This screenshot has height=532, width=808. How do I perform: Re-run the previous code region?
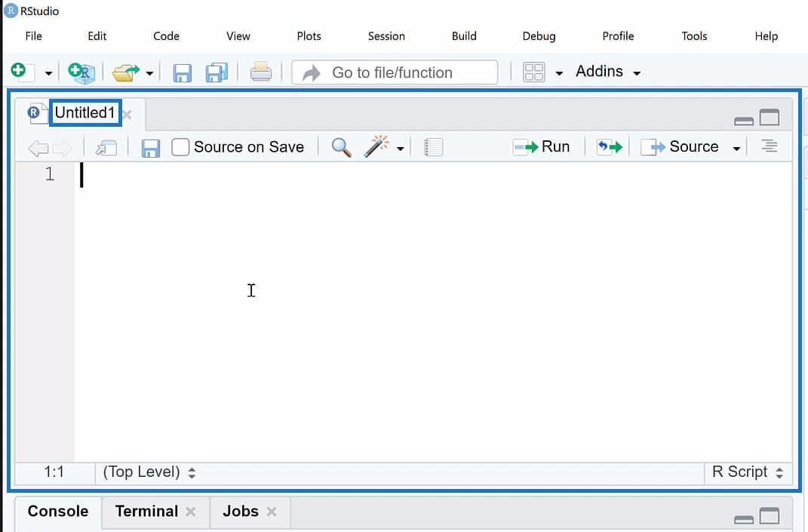click(x=609, y=147)
